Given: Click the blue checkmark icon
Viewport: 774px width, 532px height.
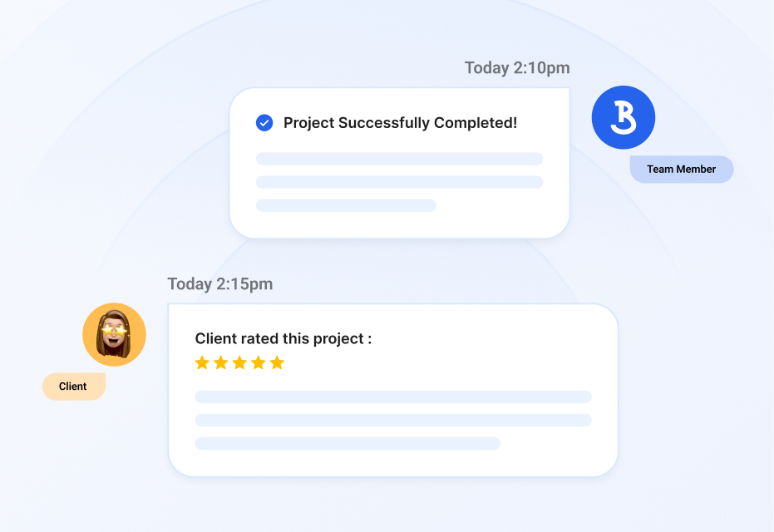Looking at the screenshot, I should 264,123.
